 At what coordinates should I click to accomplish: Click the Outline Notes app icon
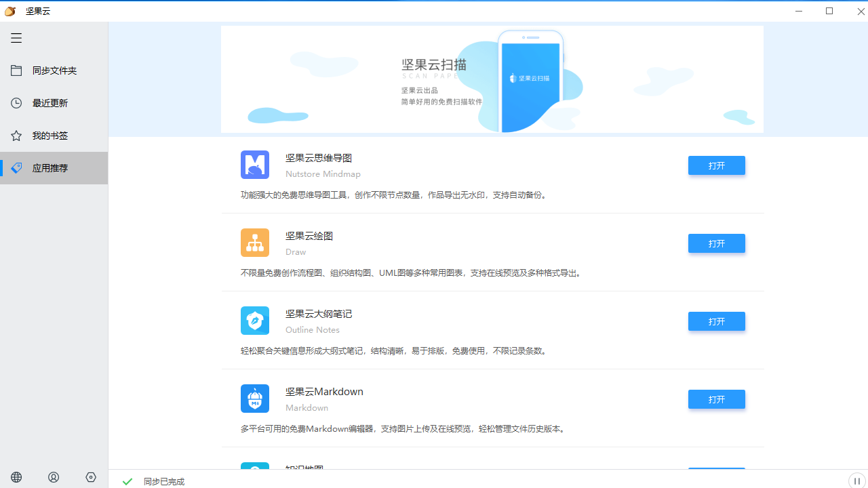(255, 320)
